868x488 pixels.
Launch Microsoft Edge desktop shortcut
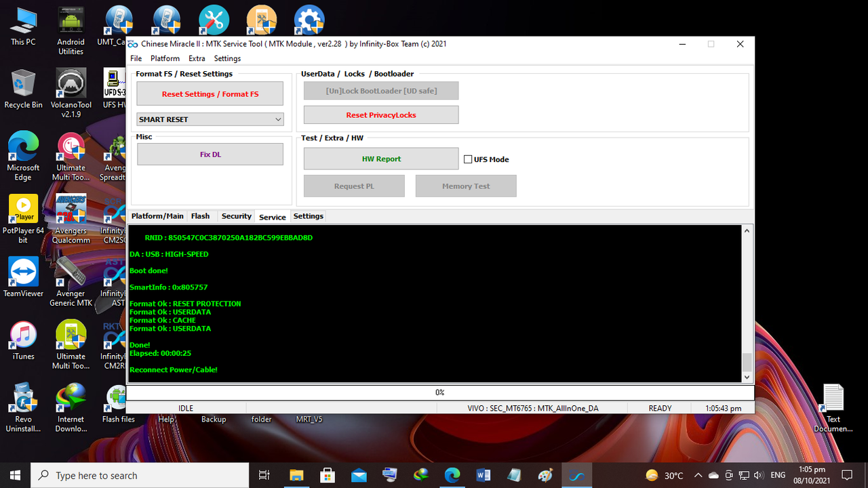(x=23, y=156)
